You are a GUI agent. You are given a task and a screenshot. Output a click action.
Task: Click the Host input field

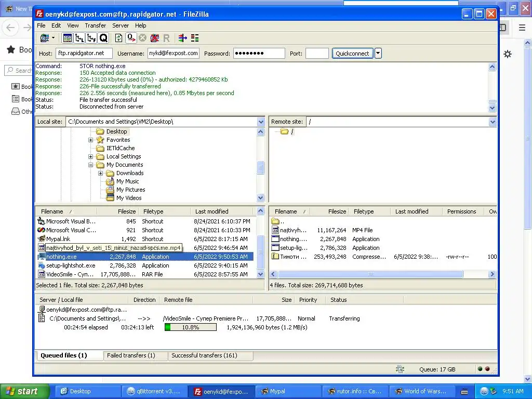(84, 54)
